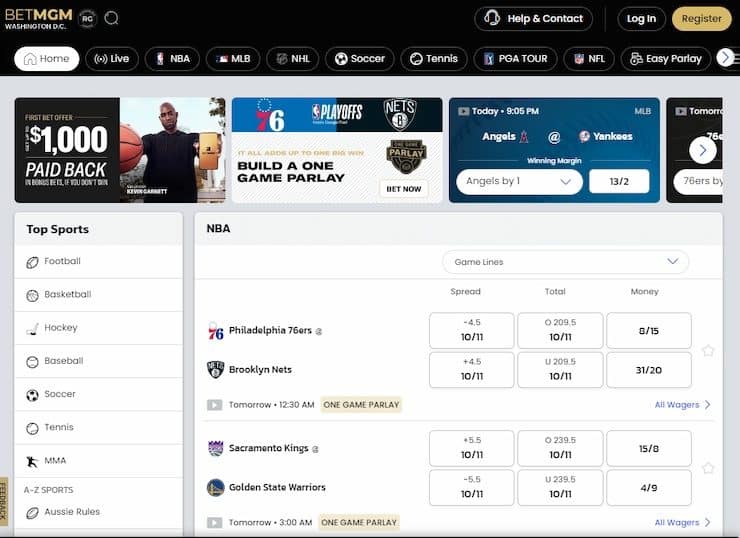Click the Philadelphia 76ers team name
Screen dimensions: 740x538
[x=270, y=330]
